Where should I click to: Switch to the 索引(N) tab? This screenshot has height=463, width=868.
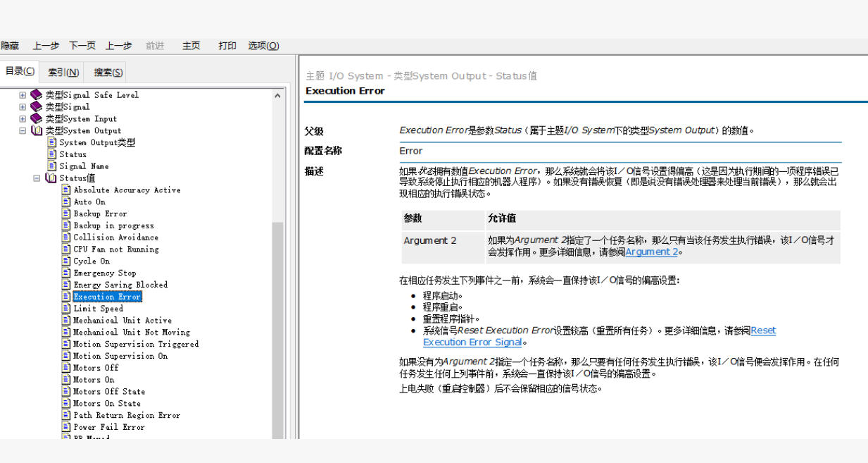point(63,72)
